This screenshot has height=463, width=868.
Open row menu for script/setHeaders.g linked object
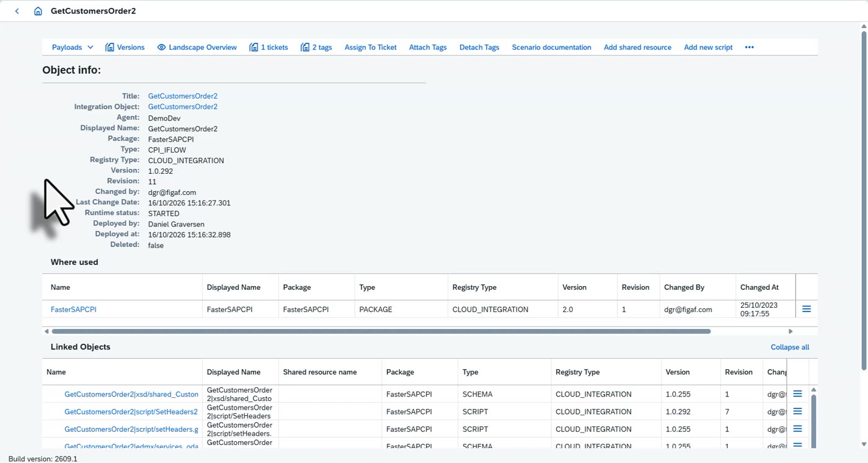point(798,429)
